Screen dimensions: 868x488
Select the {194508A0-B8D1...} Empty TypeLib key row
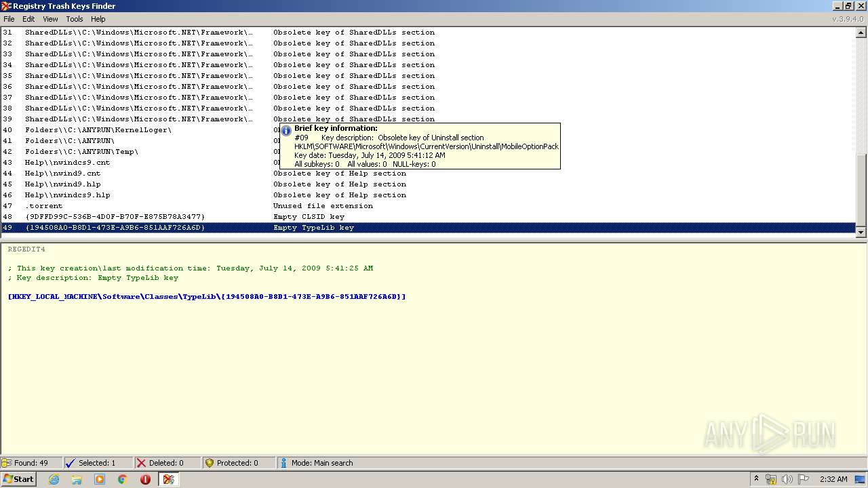[429, 228]
